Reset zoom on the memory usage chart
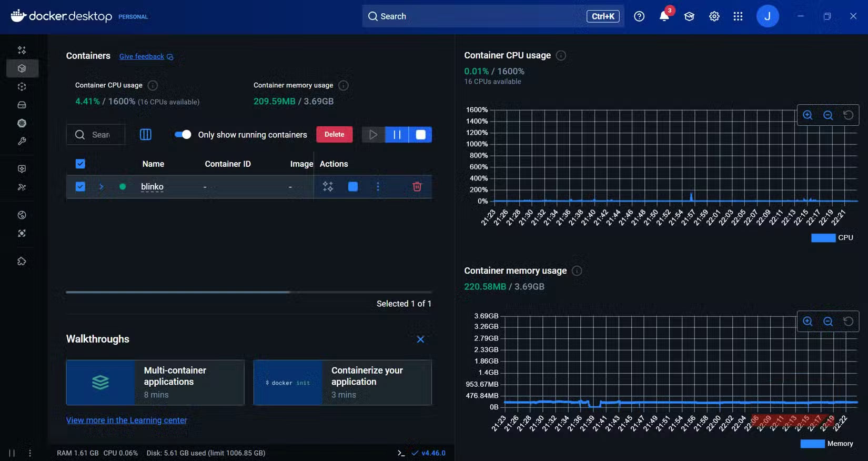This screenshot has height=461, width=868. (x=848, y=321)
